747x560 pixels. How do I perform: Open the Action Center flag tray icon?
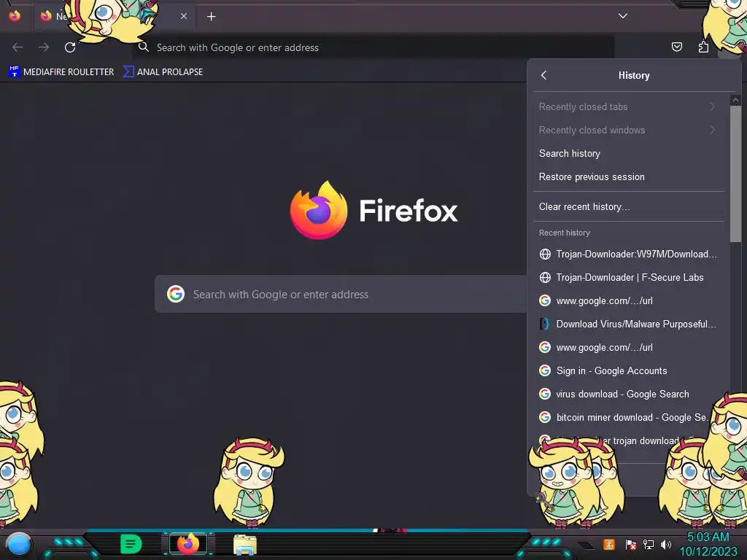pos(631,545)
